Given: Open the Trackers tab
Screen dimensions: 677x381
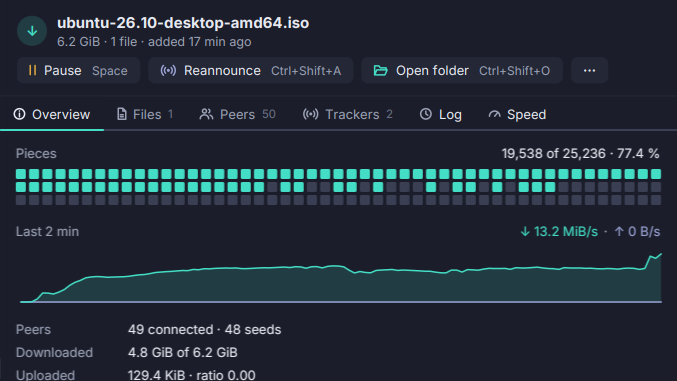Looking at the screenshot, I should pyautogui.click(x=348, y=114).
